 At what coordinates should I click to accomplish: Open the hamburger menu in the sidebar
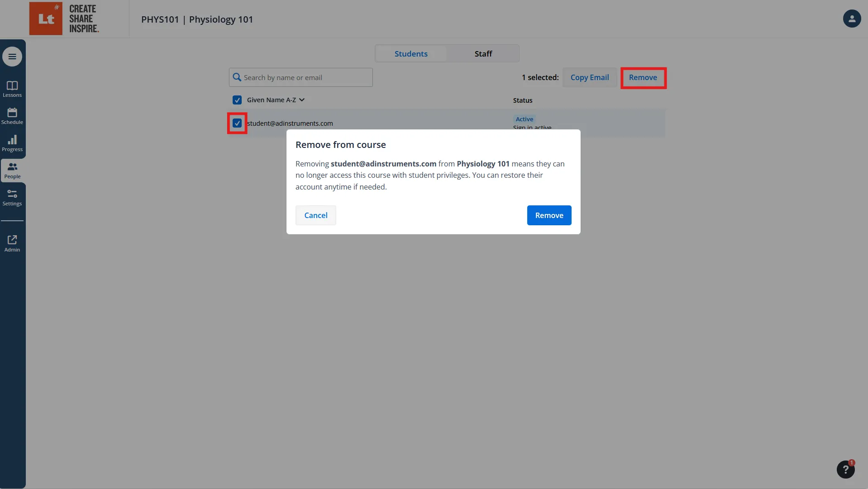tap(12, 57)
